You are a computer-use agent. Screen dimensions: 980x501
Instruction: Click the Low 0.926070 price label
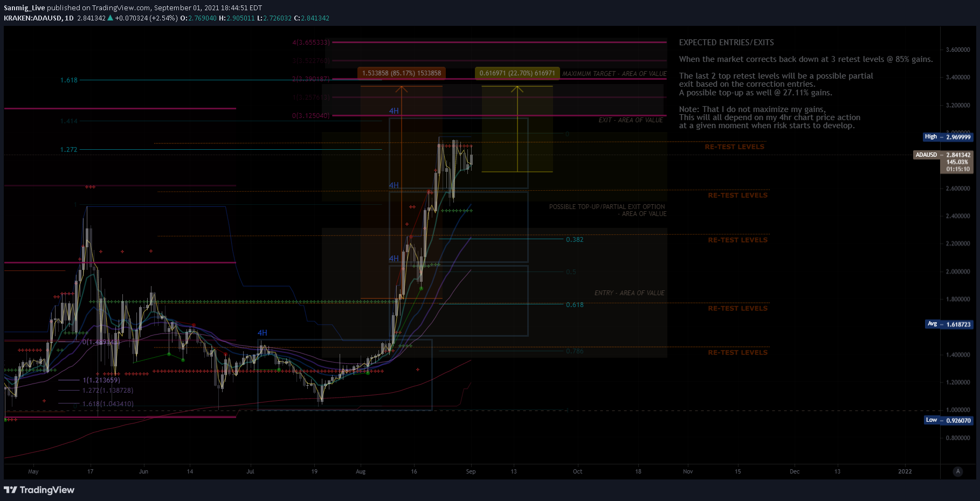(x=949, y=420)
